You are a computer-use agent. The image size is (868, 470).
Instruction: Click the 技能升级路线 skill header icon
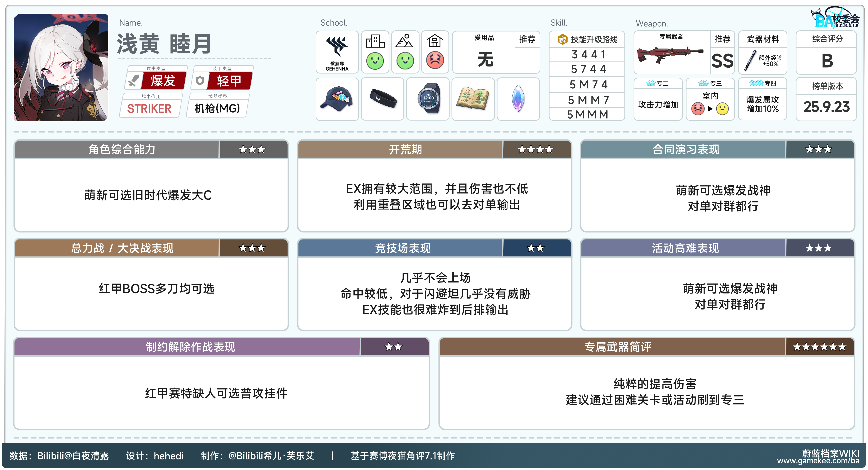[562, 39]
